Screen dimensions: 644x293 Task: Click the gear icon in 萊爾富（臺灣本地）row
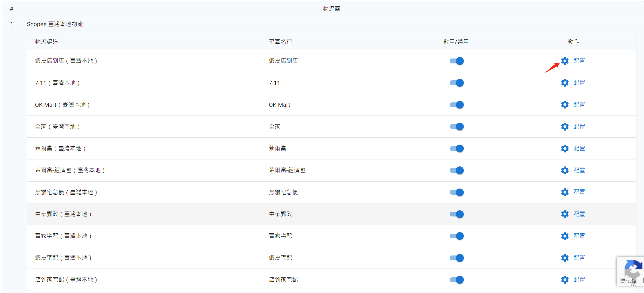(x=565, y=148)
